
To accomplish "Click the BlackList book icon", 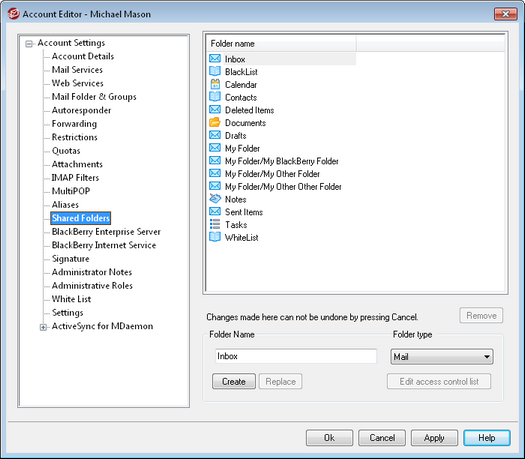I will click(215, 71).
